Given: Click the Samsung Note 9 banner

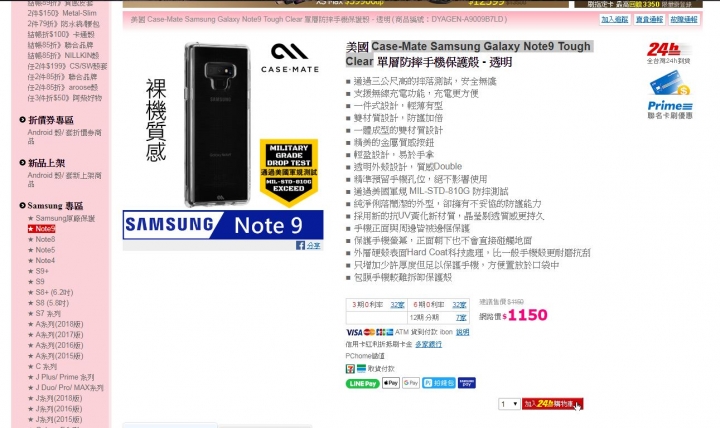Looking at the screenshot, I should point(223,225).
